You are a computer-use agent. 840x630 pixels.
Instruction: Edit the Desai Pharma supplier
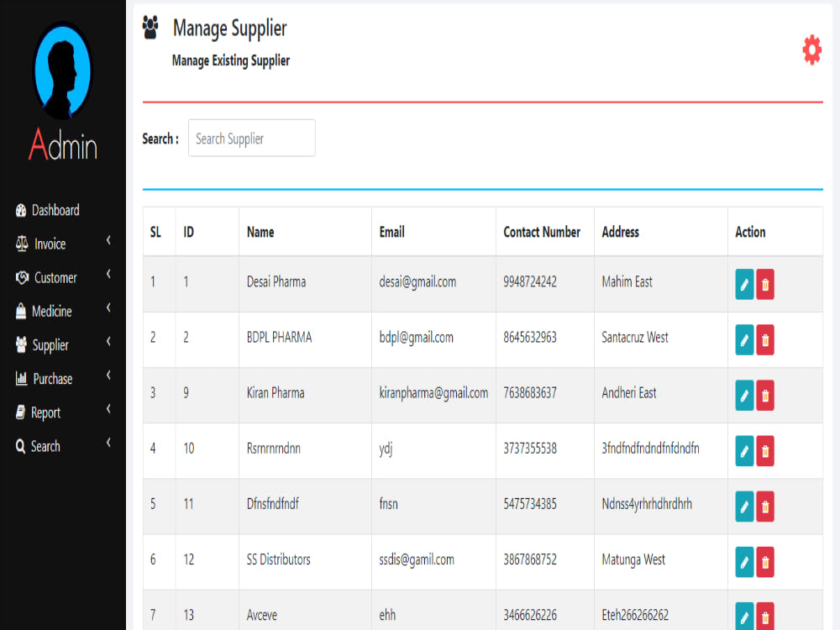(x=744, y=284)
